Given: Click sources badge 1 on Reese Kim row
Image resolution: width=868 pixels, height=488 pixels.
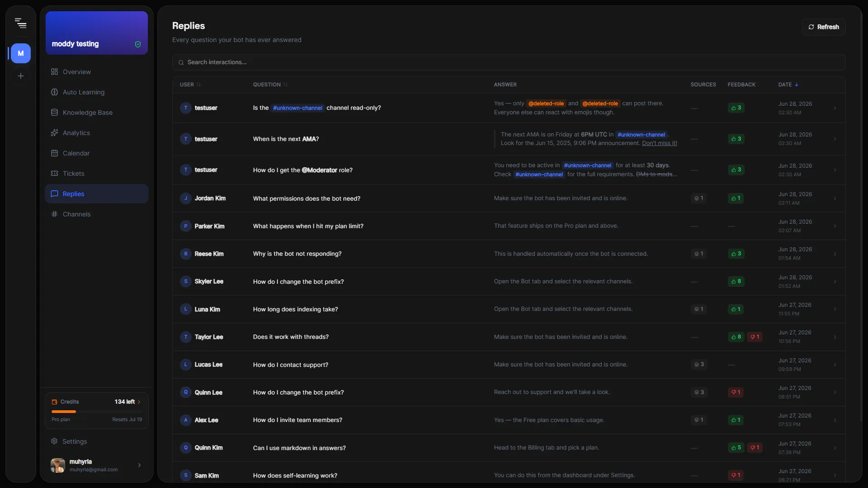Looking at the screenshot, I should 698,254.
